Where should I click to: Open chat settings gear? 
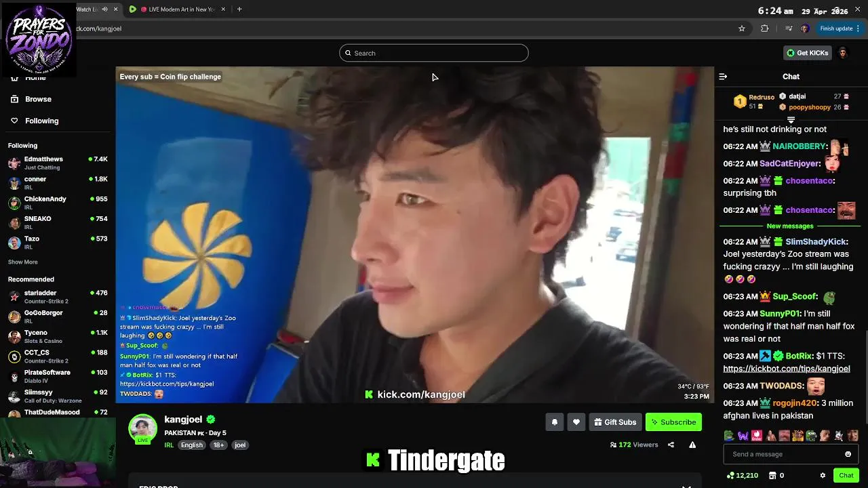coord(823,476)
